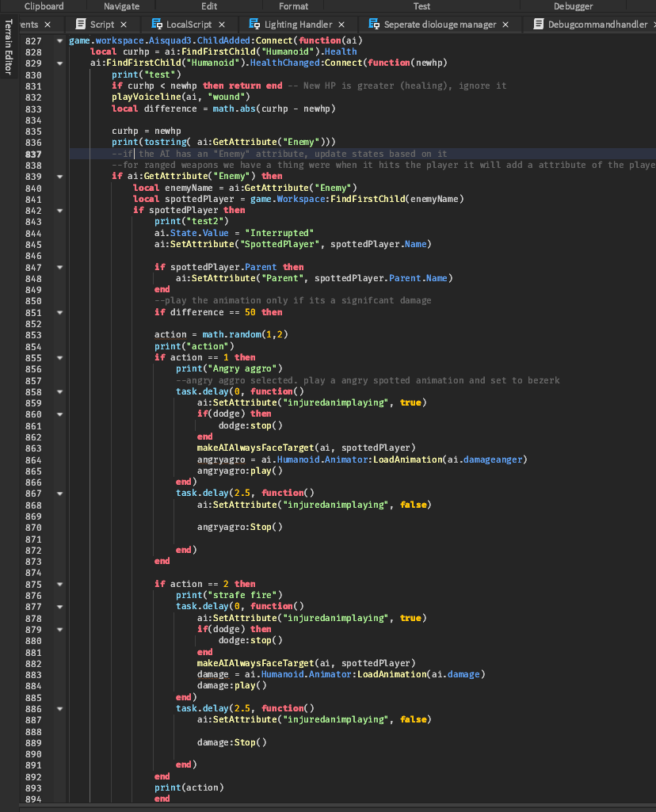The height and width of the screenshot is (812, 656).
Task: Open the Terrain Editor side panel
Action: point(8,47)
